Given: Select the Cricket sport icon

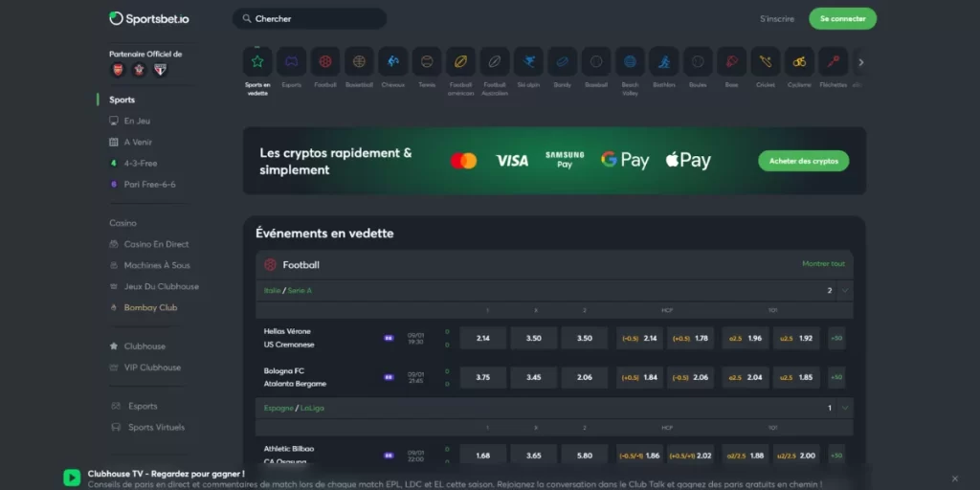Looking at the screenshot, I should pos(765,61).
